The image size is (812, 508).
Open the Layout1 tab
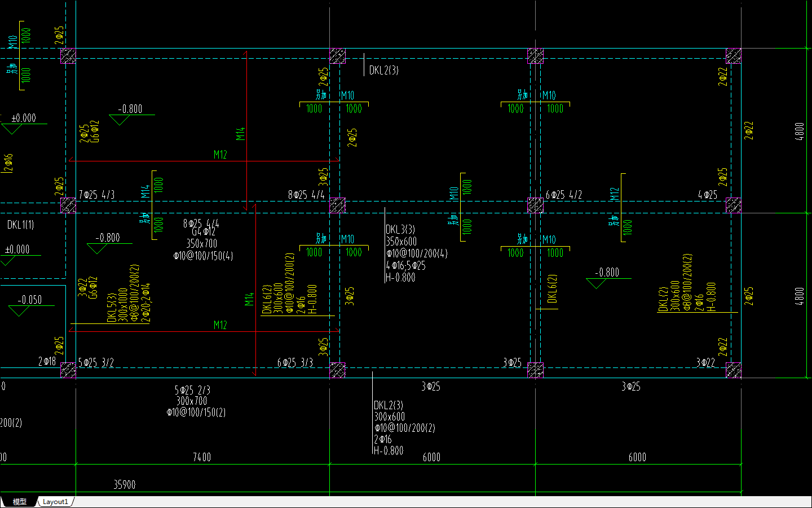[55, 501]
